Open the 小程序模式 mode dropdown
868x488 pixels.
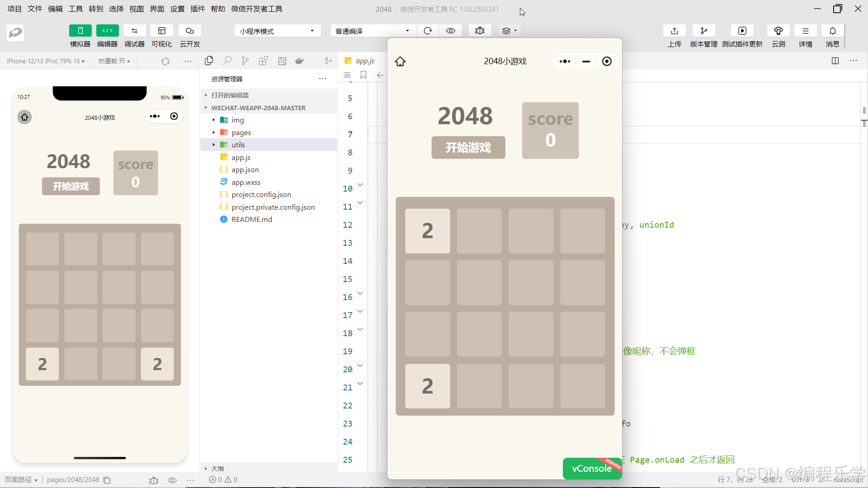click(x=277, y=31)
